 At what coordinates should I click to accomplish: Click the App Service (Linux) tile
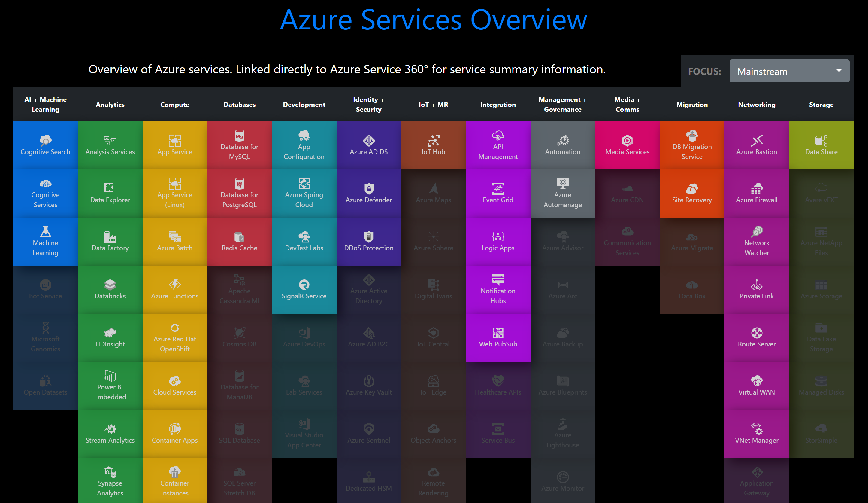(x=175, y=194)
